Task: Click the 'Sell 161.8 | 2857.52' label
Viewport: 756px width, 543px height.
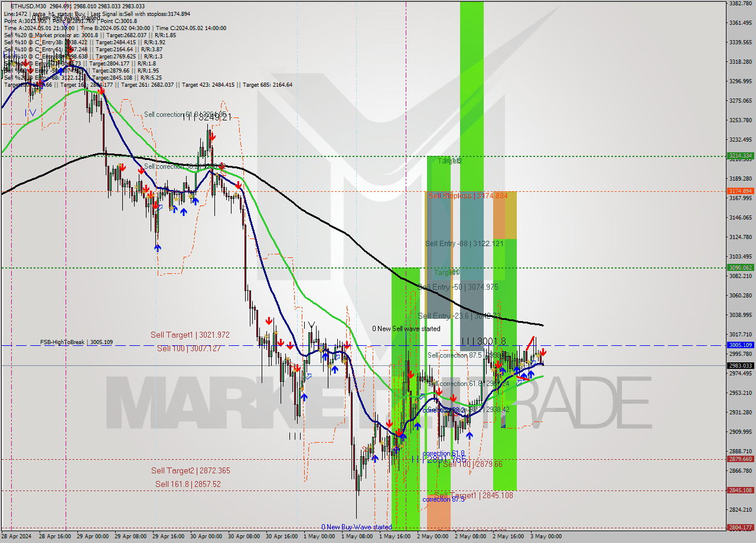Action: pos(188,484)
